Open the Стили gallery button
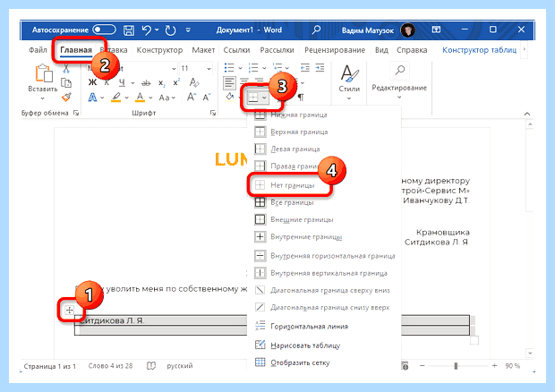 (349, 82)
